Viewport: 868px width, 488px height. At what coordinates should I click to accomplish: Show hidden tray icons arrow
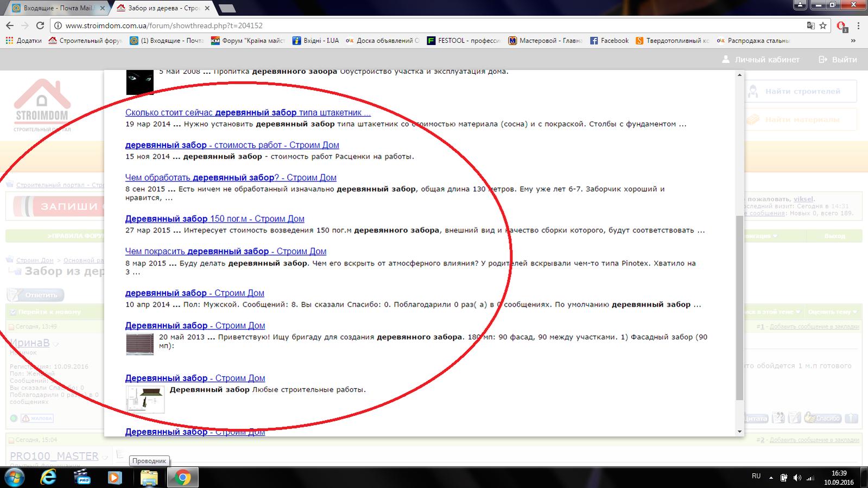[771, 478]
